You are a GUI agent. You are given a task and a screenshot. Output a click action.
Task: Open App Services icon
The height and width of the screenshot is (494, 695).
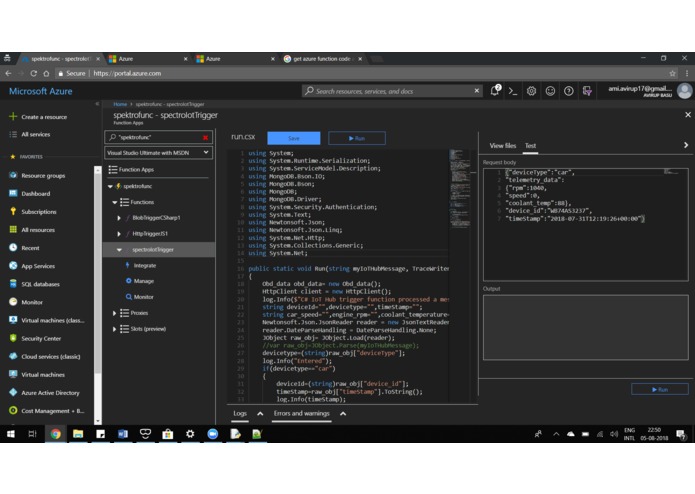click(x=13, y=266)
